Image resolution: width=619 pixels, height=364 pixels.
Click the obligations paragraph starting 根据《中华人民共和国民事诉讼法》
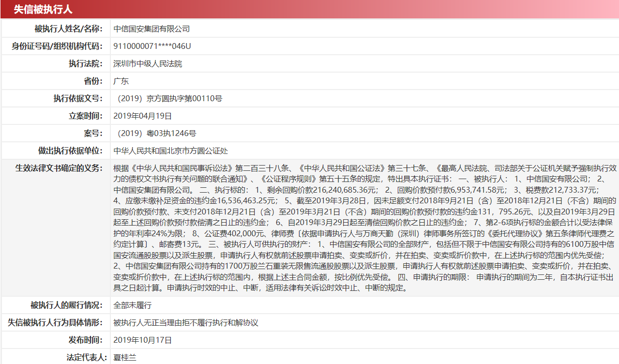click(x=365, y=228)
